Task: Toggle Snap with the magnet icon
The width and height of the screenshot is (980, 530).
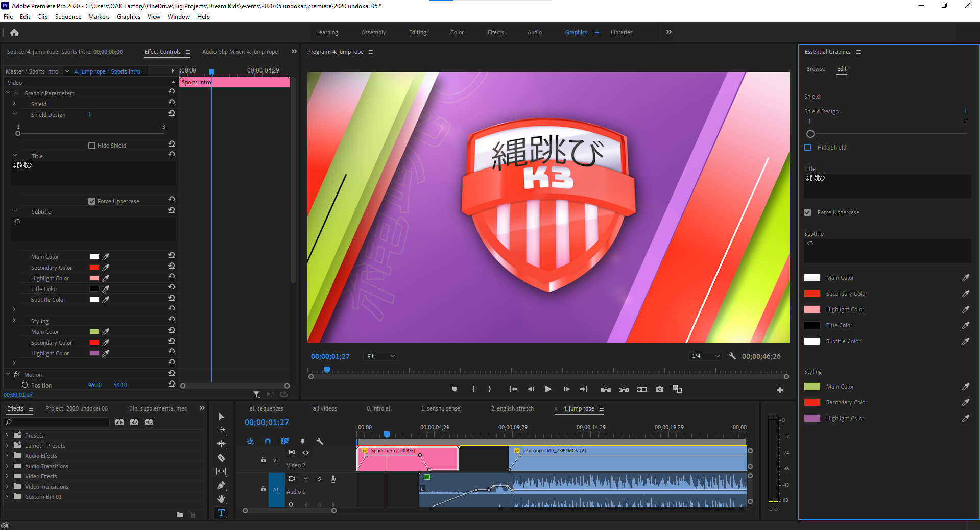Action: click(268, 441)
